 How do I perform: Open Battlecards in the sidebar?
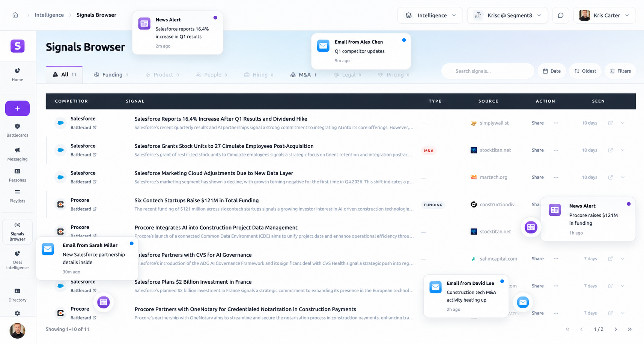tap(17, 130)
